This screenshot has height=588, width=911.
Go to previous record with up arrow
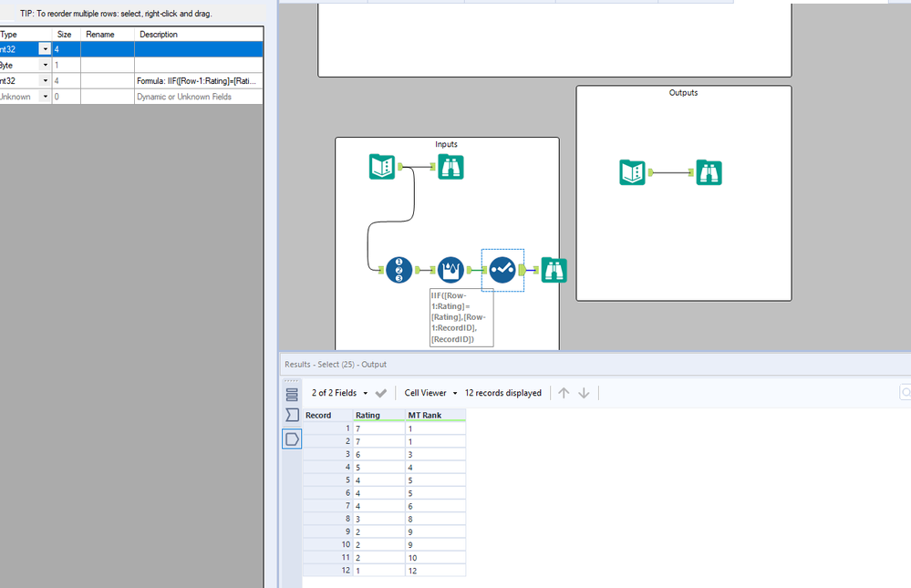pyautogui.click(x=564, y=393)
